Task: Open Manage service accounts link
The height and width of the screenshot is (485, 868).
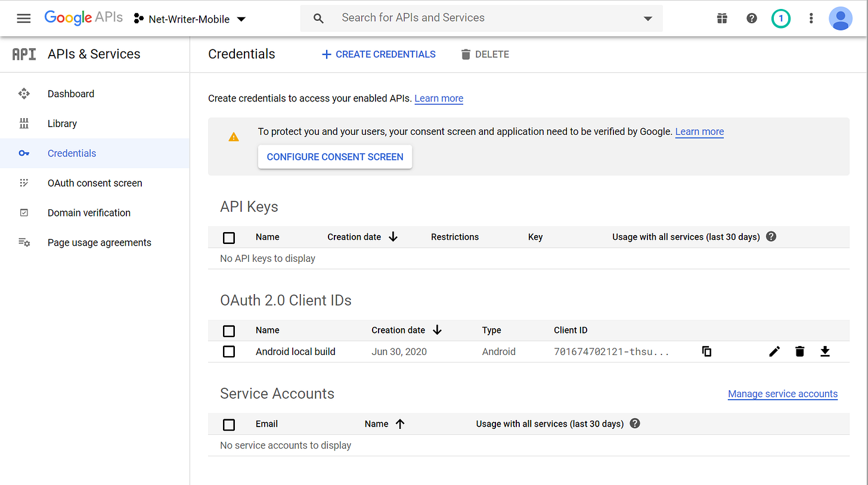Action: coord(783,394)
